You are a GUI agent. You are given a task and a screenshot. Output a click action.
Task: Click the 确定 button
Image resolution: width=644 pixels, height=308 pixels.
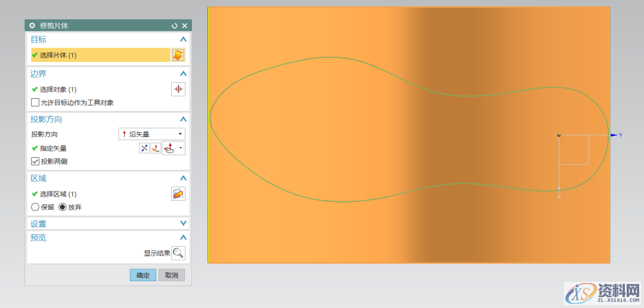[143, 275]
